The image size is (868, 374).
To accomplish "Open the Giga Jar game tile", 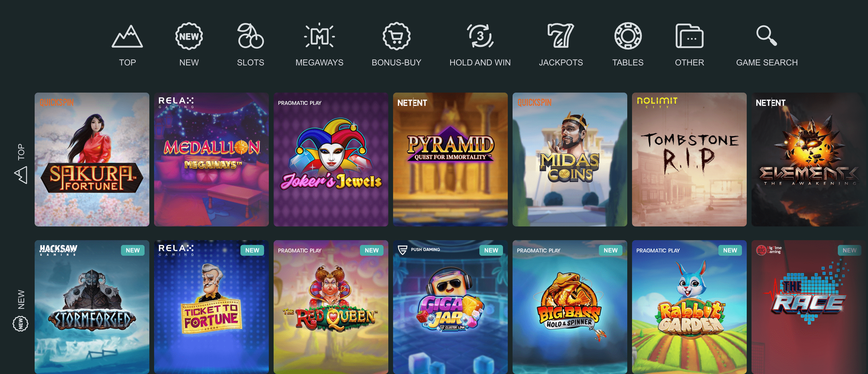I will coord(450,307).
